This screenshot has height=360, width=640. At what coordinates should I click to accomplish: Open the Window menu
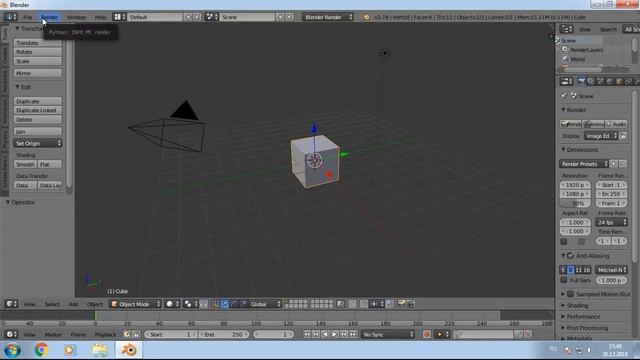point(76,17)
